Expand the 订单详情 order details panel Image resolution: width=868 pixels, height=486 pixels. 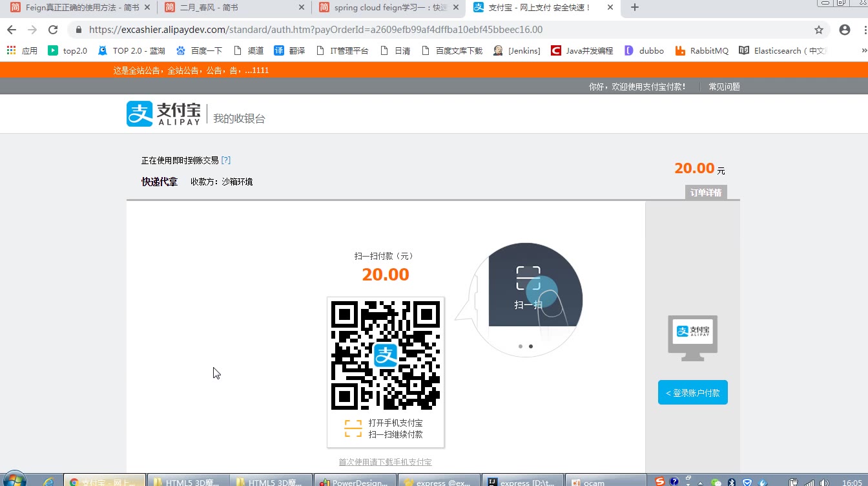click(705, 193)
